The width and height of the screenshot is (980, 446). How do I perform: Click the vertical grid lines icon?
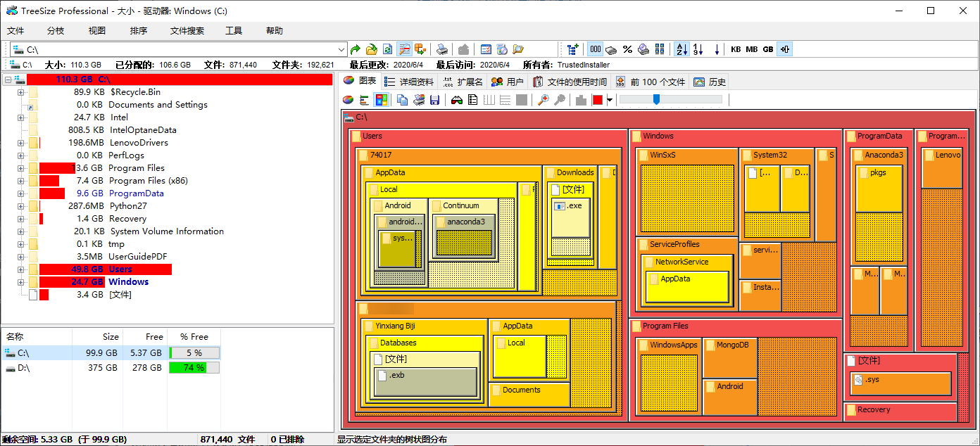[489, 100]
